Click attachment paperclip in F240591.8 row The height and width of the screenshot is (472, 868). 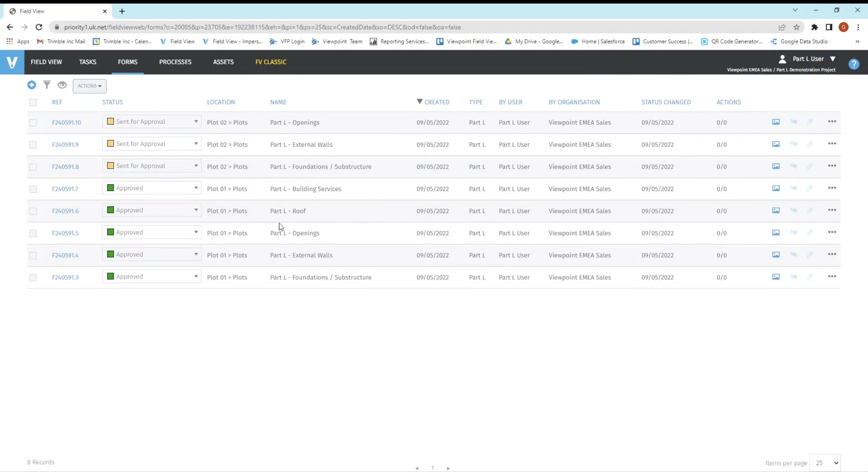click(810, 166)
